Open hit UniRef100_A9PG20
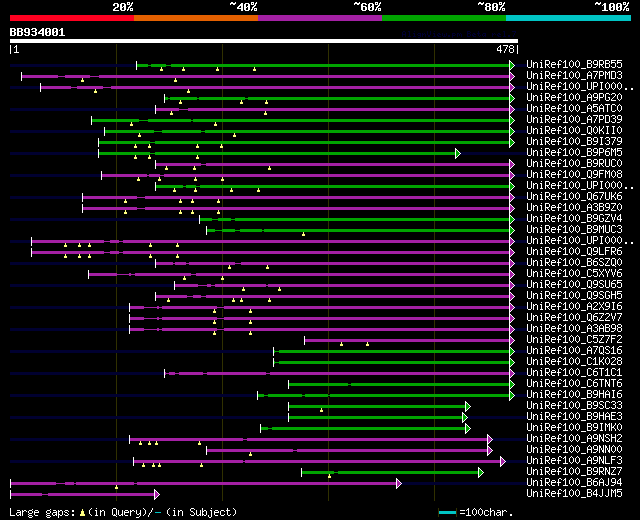This screenshot has width=640, height=520. pyautogui.click(x=574, y=97)
